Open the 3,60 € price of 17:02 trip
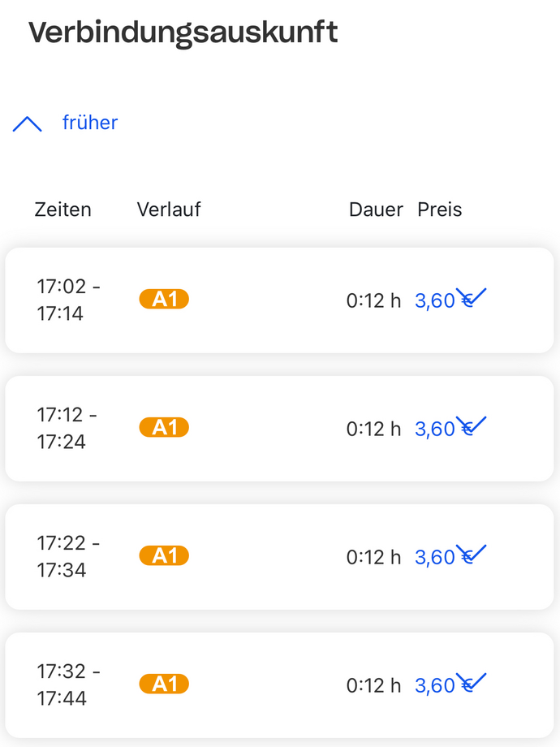 pyautogui.click(x=436, y=301)
